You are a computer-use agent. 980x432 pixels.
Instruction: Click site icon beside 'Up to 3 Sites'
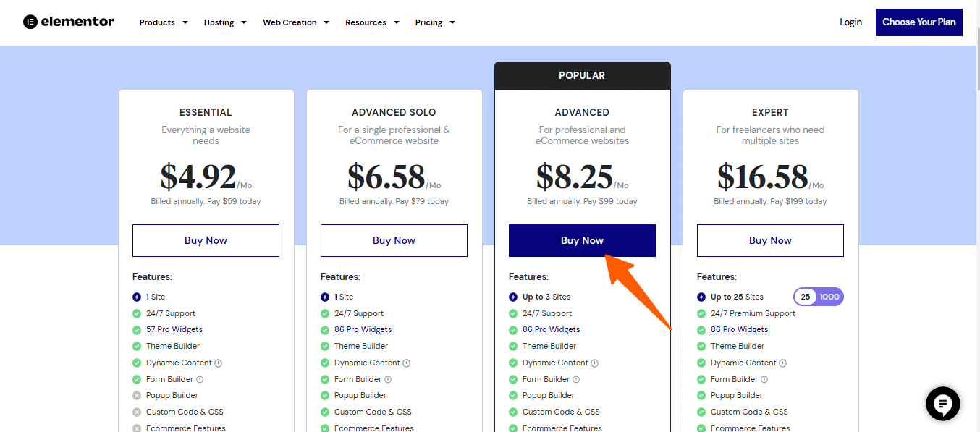513,297
